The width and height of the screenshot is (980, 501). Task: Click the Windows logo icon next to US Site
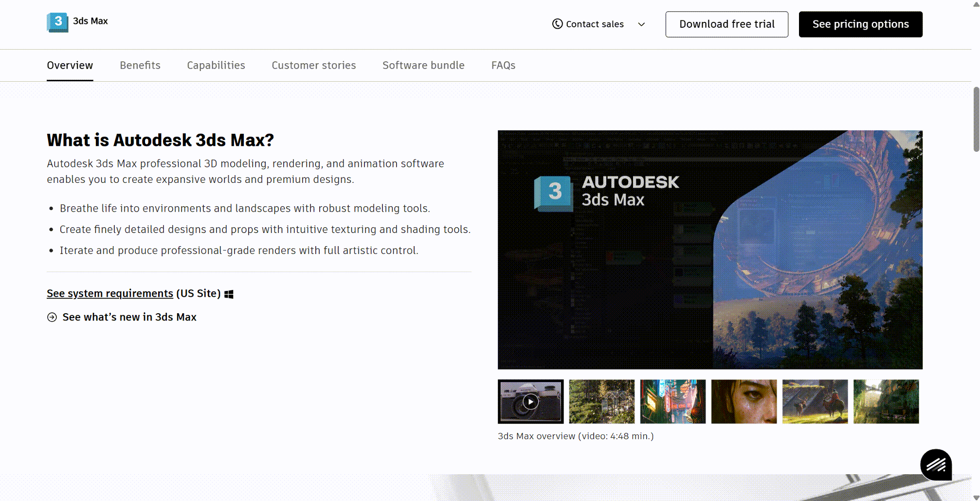[229, 294]
